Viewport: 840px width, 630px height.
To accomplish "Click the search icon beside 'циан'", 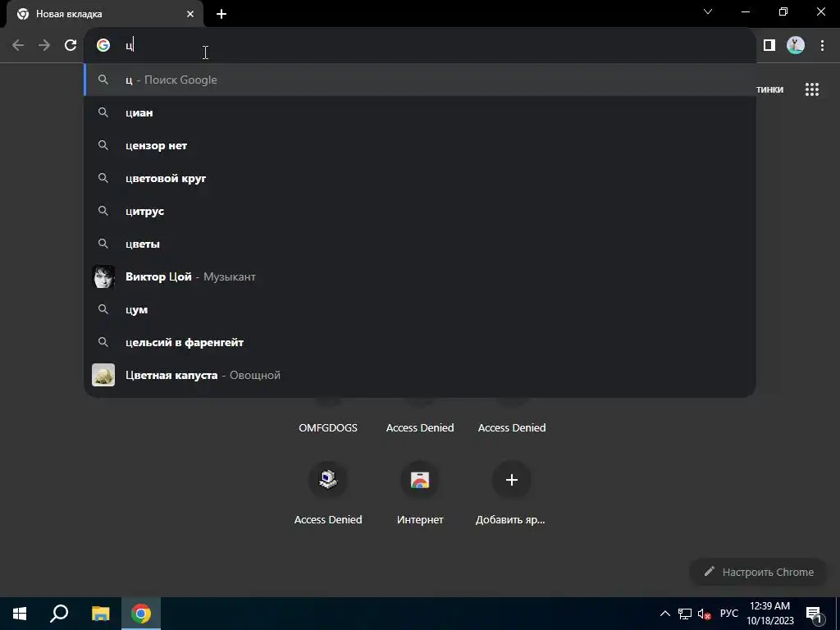I will pos(103,112).
